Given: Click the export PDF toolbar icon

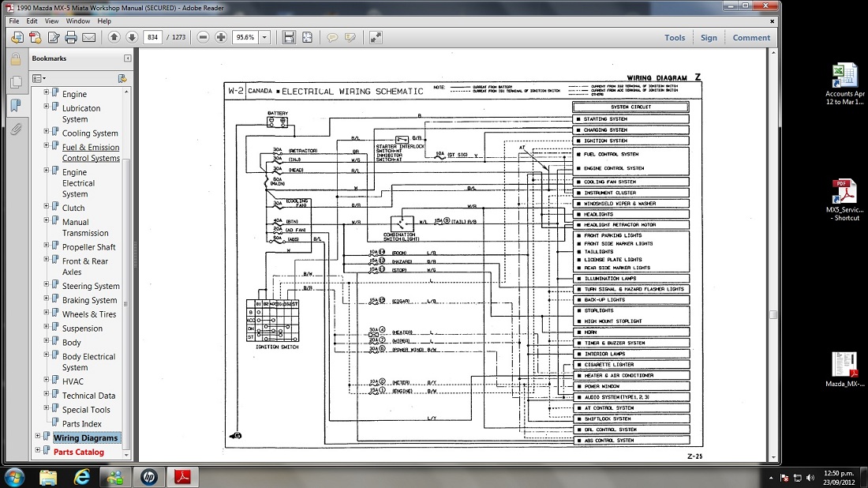Looking at the screenshot, I should pos(36,37).
